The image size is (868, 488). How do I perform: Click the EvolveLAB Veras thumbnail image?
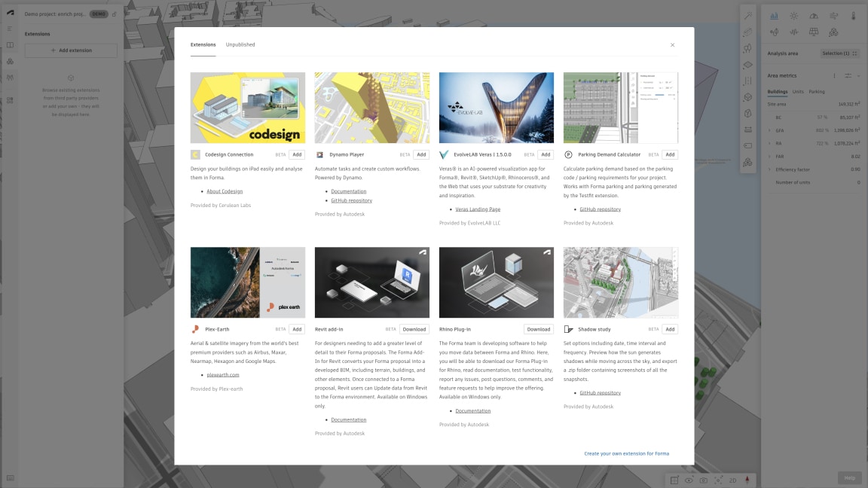tap(496, 108)
